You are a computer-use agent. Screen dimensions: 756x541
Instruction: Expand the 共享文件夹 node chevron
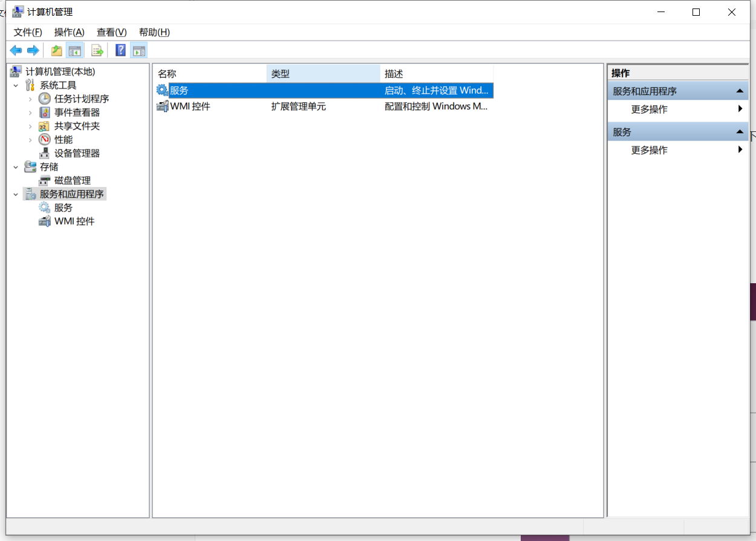(x=30, y=126)
